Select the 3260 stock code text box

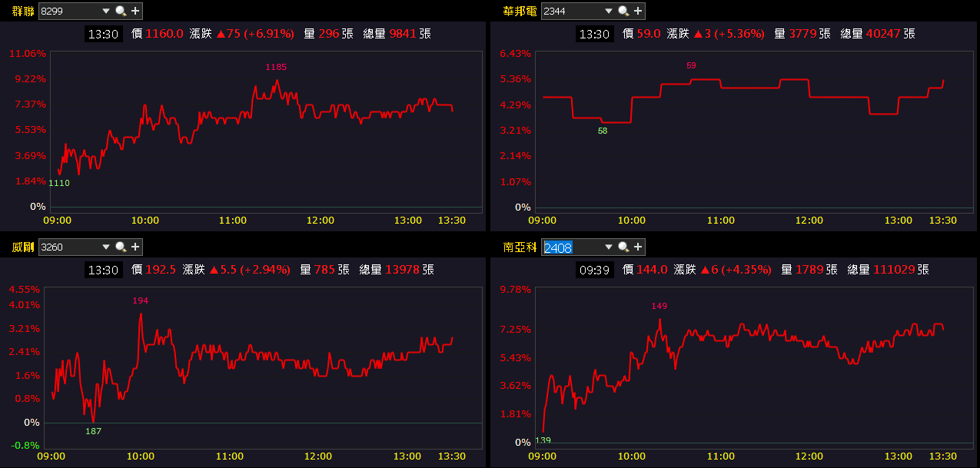(68, 247)
